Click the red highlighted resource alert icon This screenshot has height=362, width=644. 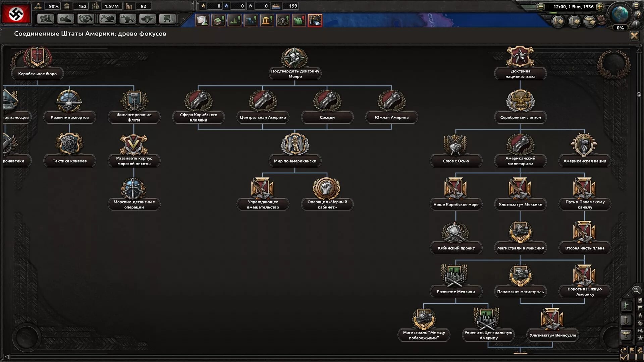click(315, 20)
